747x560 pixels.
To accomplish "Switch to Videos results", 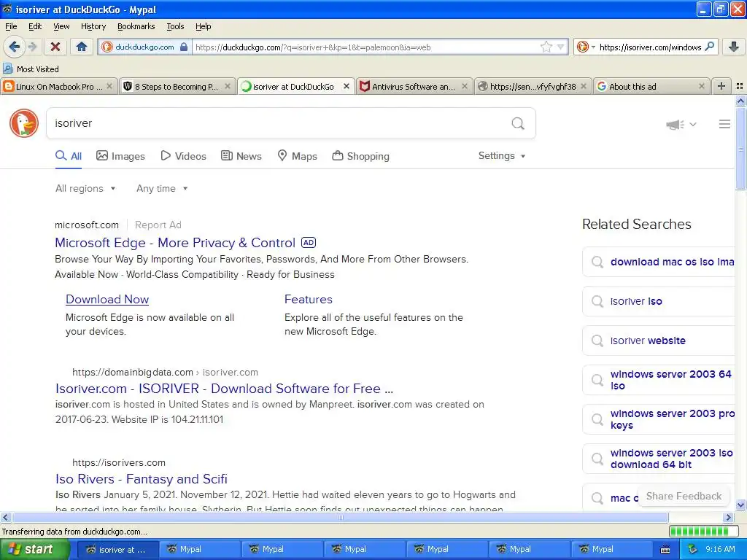I will pyautogui.click(x=183, y=156).
